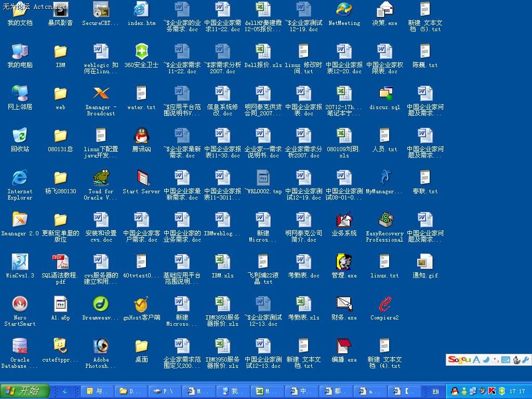Click the QQ penguin tray icon
The image size is (532, 399).
455,391
